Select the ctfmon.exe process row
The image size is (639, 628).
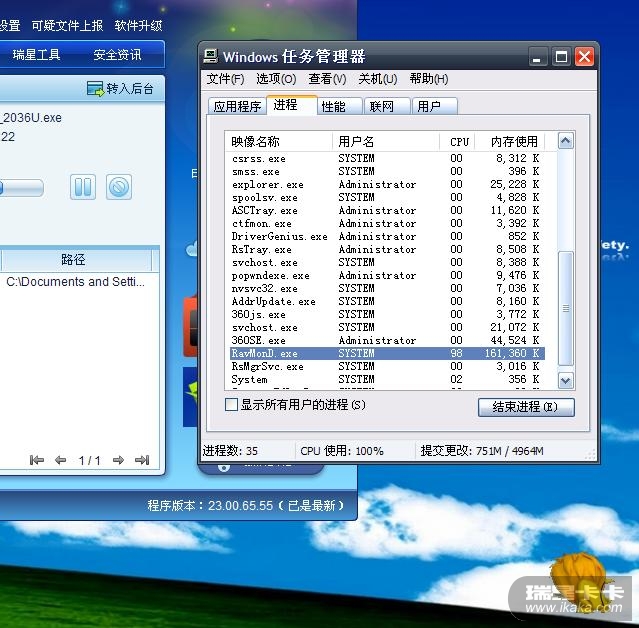coord(385,224)
